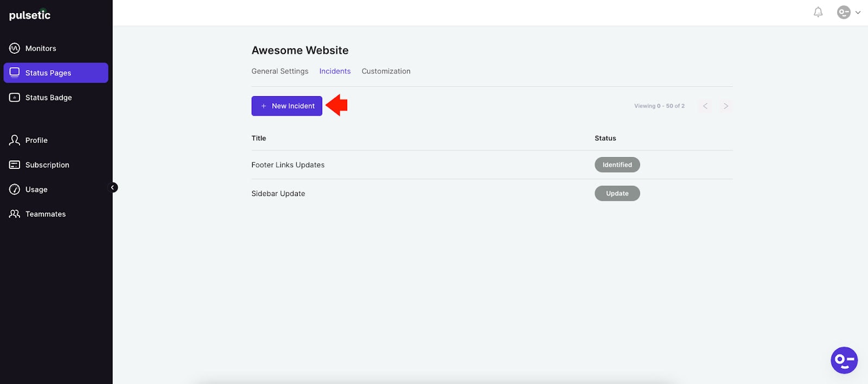Go to previous page of incidents
Viewport: 868px width, 384px height.
tap(705, 106)
